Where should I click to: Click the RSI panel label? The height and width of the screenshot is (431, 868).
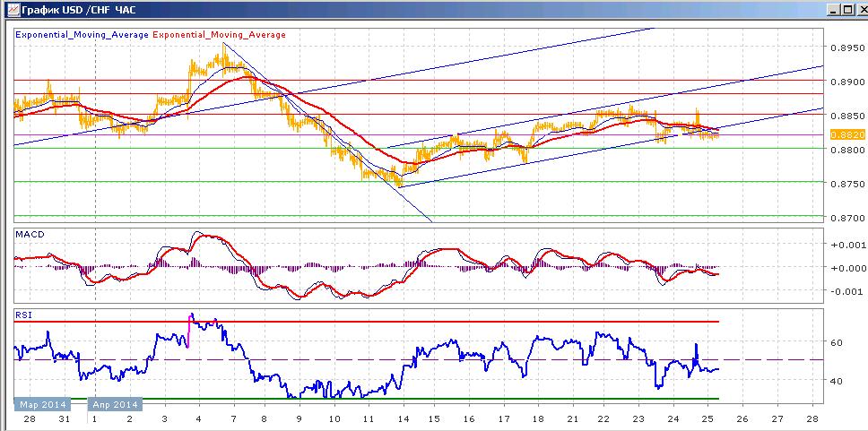coord(22,315)
